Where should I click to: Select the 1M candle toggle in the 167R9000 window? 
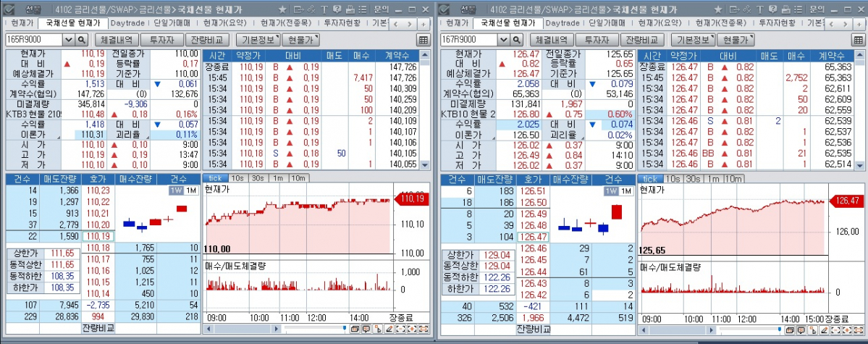pos(626,190)
